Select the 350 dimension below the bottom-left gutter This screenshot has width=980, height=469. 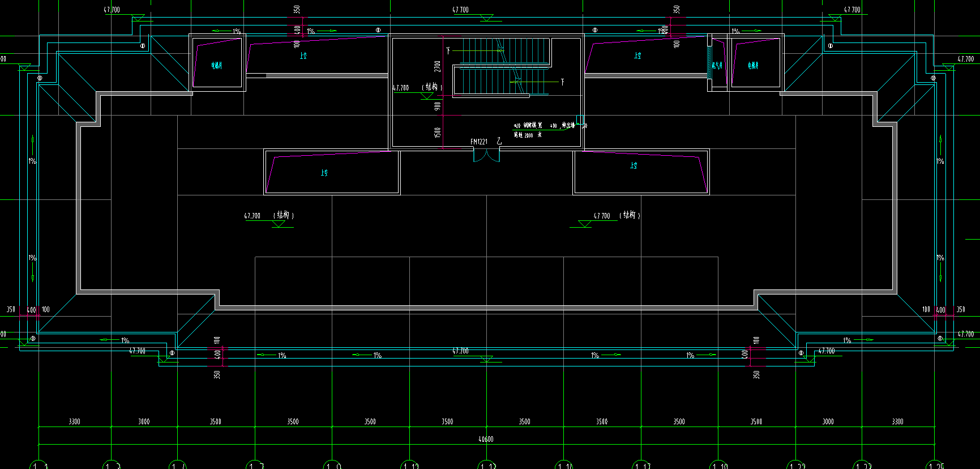217,374
